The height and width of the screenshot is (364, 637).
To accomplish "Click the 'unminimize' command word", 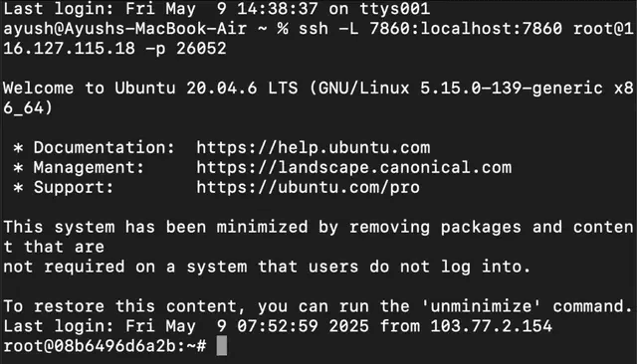I will tap(482, 306).
